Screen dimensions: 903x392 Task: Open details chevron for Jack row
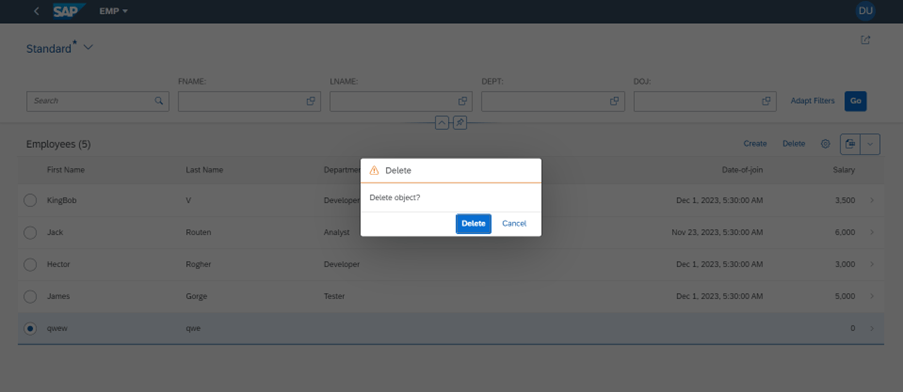click(872, 232)
